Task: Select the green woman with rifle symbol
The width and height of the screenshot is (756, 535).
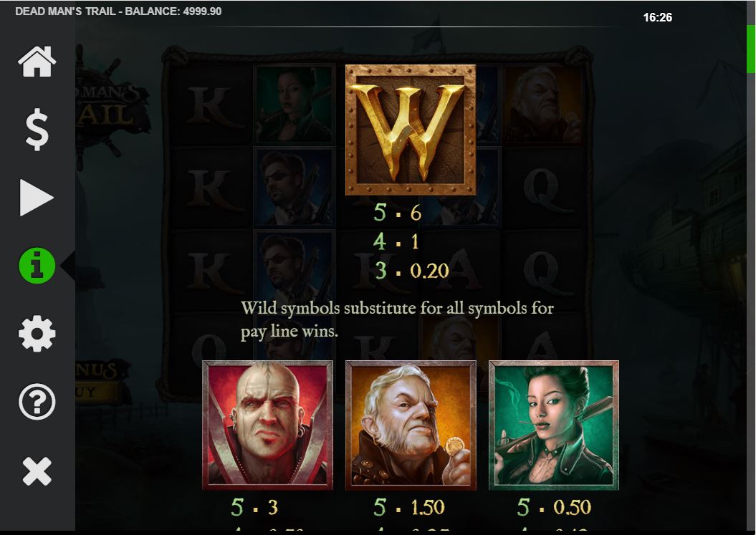Action: tap(554, 425)
